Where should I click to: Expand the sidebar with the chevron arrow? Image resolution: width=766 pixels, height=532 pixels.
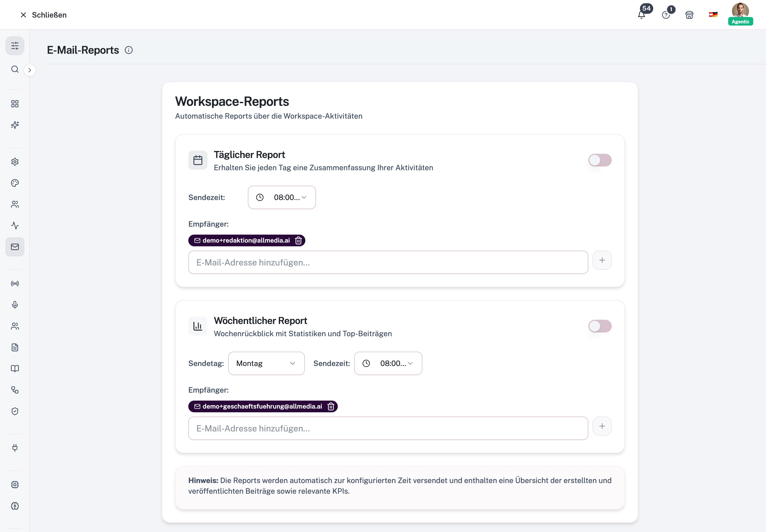[x=30, y=70]
